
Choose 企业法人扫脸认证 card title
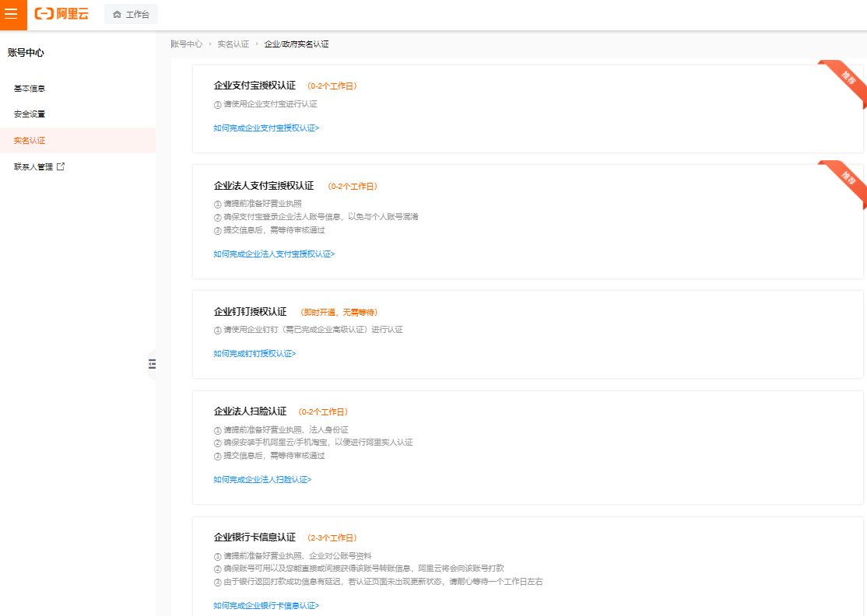(251, 411)
